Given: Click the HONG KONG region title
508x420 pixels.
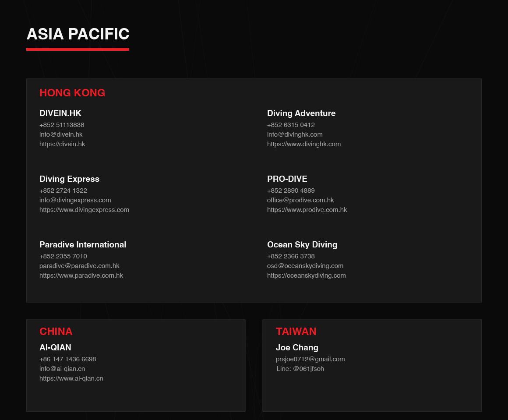Looking at the screenshot, I should pos(72,93).
